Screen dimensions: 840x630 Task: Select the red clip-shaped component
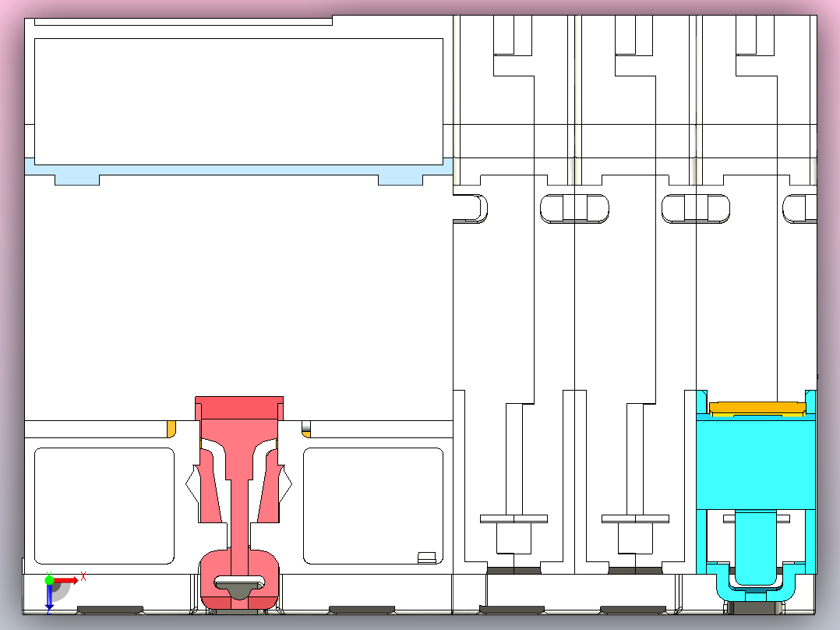[239, 503]
